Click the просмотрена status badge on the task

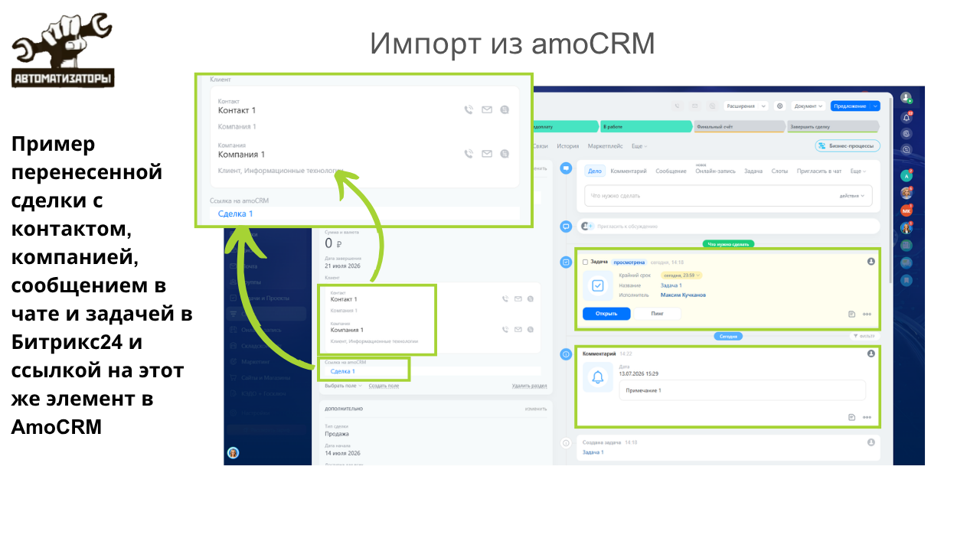click(x=629, y=262)
